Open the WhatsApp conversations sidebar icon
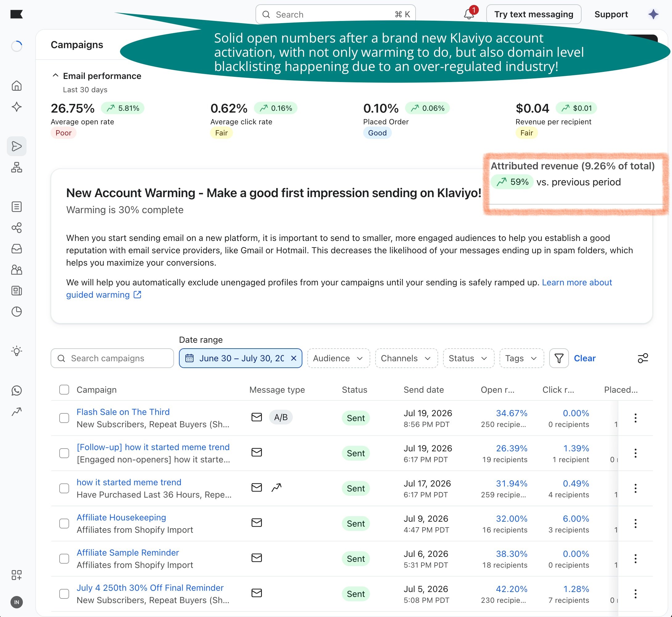Image resolution: width=672 pixels, height=617 pixels. (x=16, y=391)
